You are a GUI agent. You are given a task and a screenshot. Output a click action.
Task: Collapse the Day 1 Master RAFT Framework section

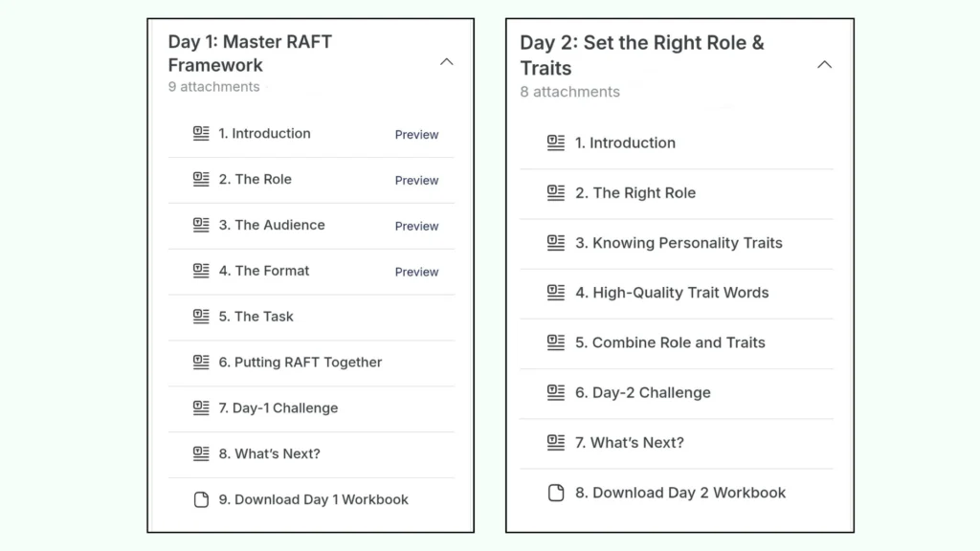[x=446, y=62]
